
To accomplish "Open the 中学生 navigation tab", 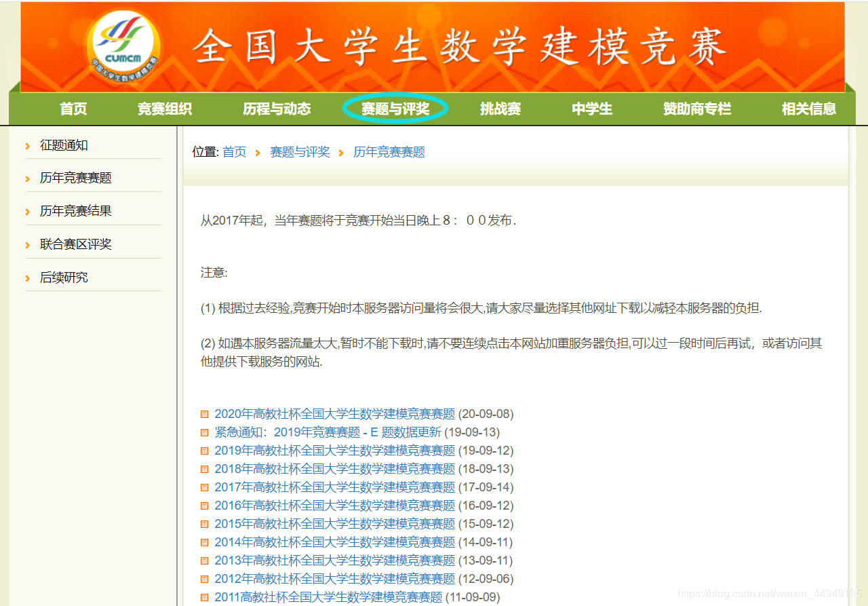I will [592, 109].
